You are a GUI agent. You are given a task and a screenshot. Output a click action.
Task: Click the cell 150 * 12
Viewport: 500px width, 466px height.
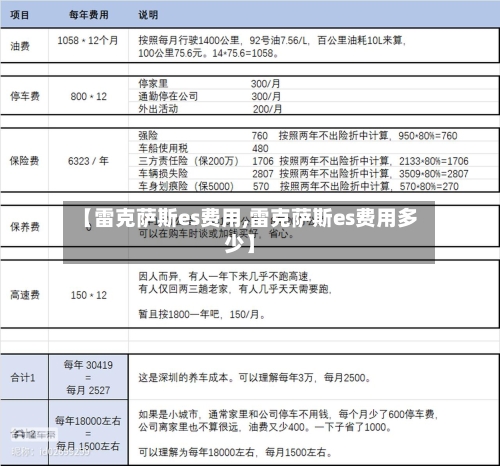[89, 295]
